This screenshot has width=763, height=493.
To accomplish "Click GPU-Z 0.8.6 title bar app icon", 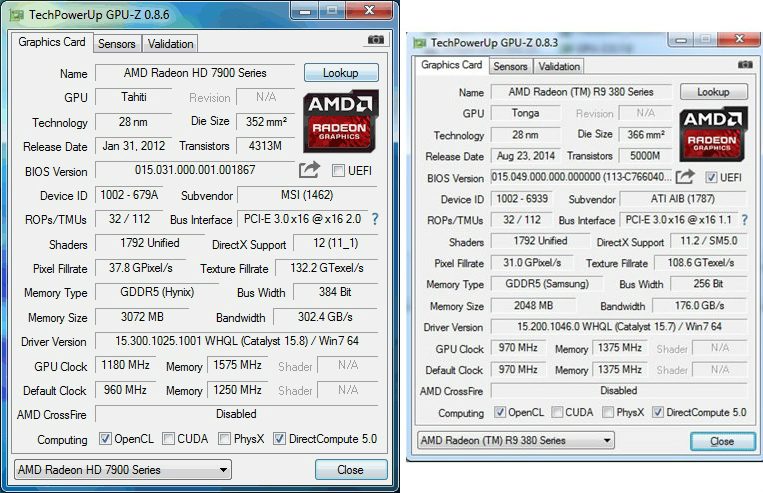I will 17,16.
